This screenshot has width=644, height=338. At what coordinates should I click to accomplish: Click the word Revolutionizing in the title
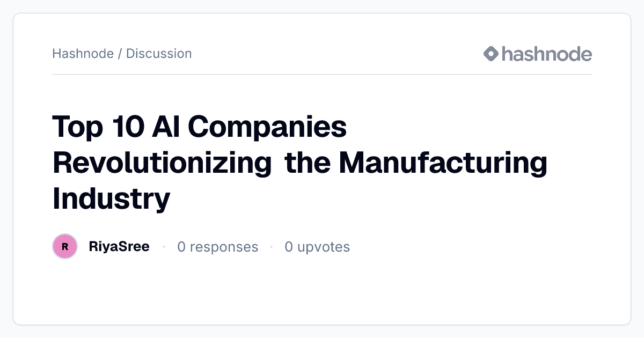[x=162, y=164]
